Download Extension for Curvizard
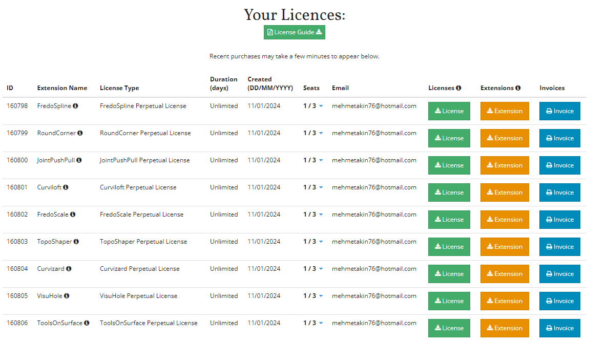 pyautogui.click(x=505, y=273)
